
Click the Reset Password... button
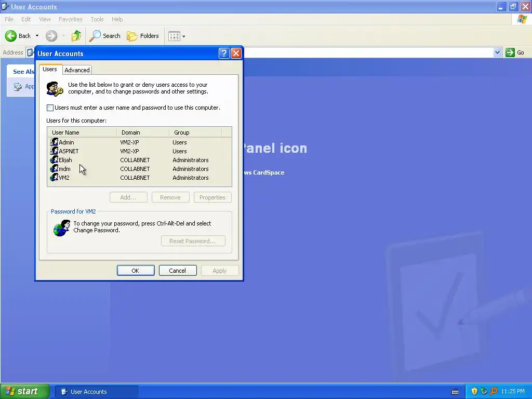click(193, 241)
